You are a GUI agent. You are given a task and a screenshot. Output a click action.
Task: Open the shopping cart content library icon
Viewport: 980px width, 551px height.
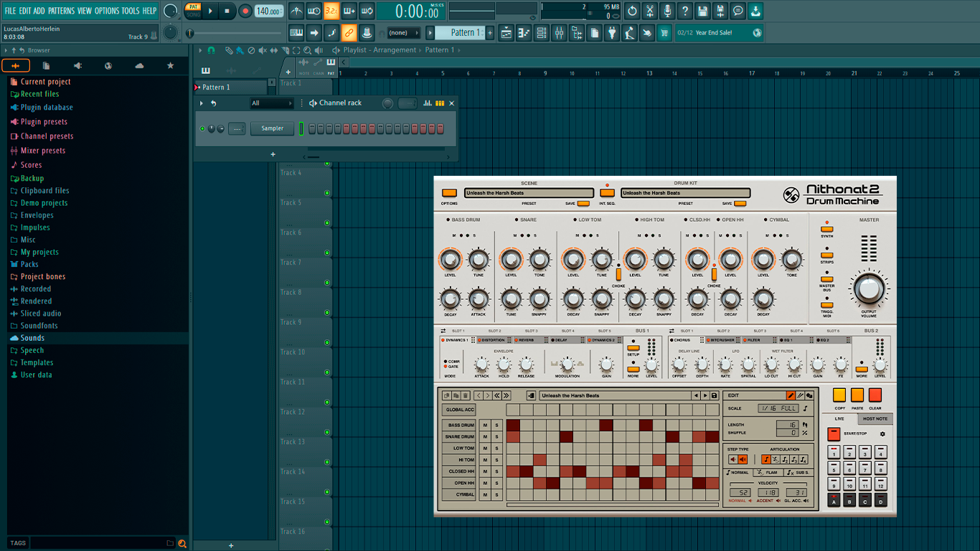664,32
